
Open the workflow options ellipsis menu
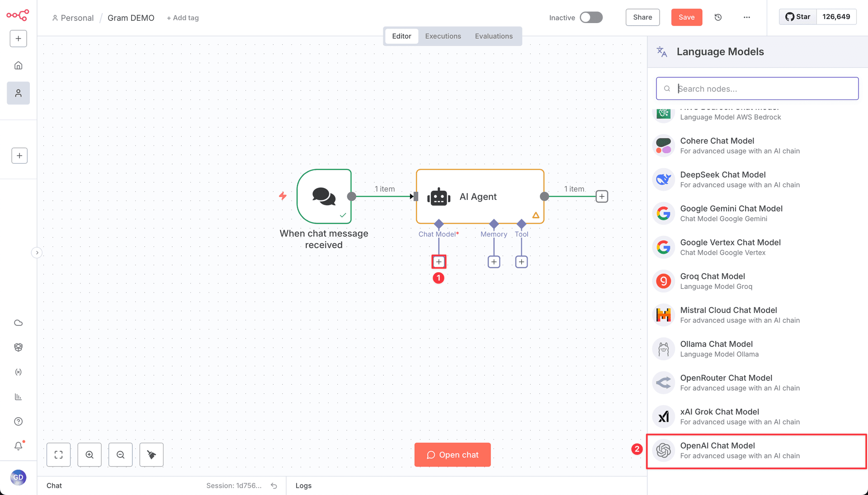tap(747, 17)
